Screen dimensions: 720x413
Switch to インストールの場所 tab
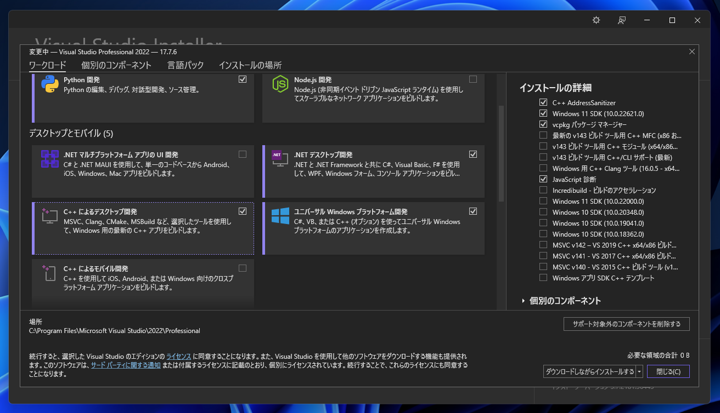pos(250,65)
